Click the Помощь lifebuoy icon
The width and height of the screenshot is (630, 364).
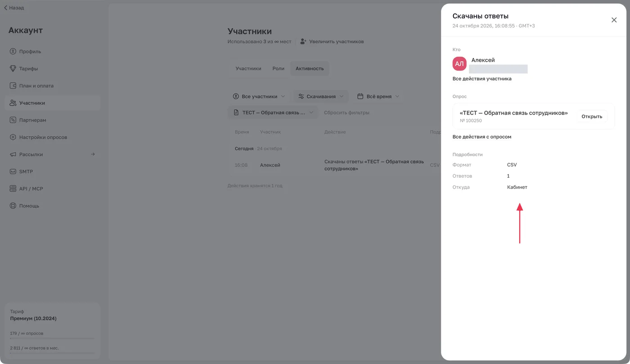pyautogui.click(x=13, y=206)
